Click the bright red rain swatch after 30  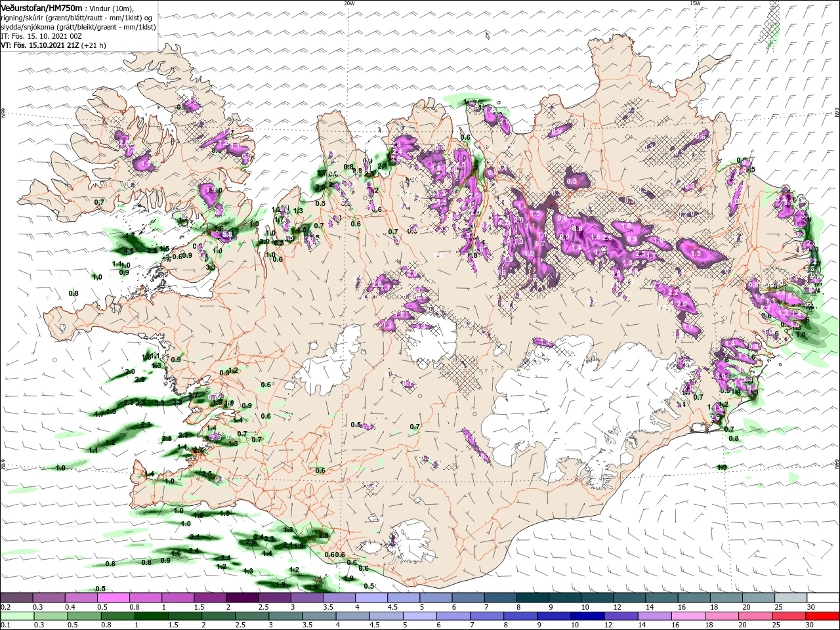[822, 616]
